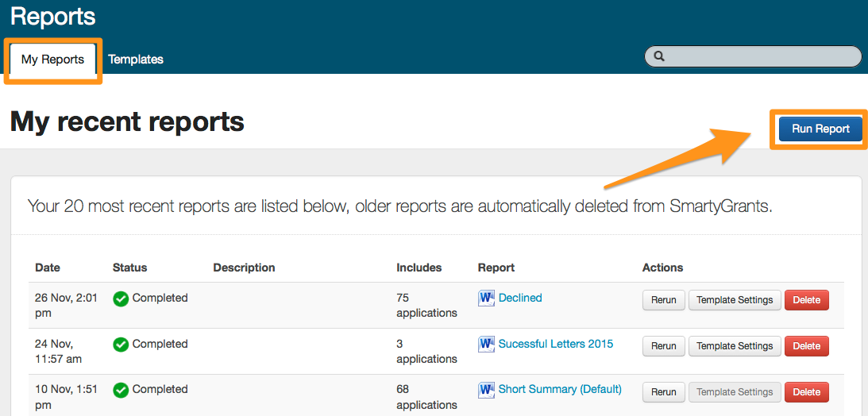Click the magnifier icon in search bar

pyautogui.click(x=659, y=56)
